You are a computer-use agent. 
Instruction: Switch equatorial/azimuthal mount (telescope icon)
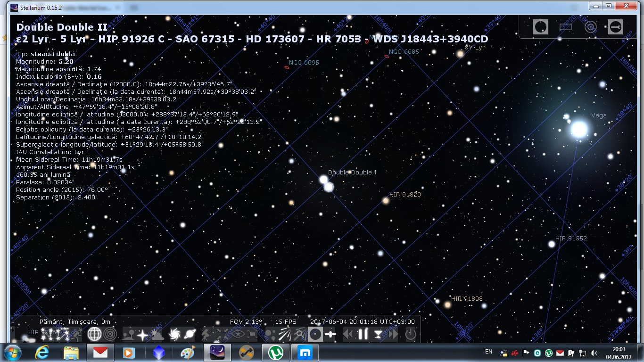pyautogui.click(x=206, y=334)
